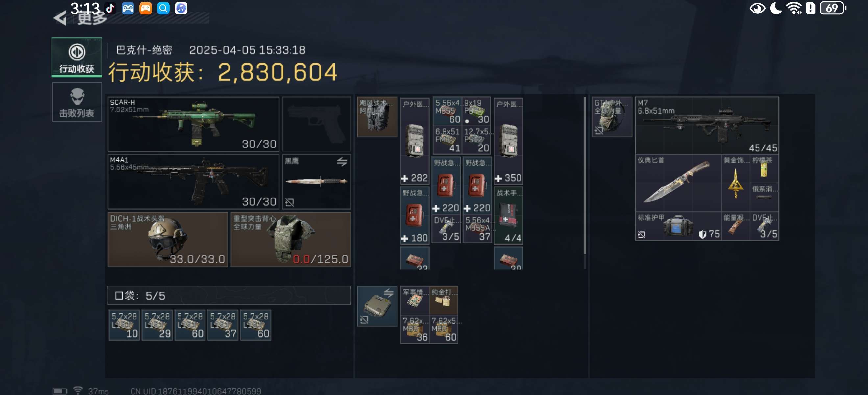Tap swap arrows on the safe box
868x395 pixels.
click(x=388, y=293)
